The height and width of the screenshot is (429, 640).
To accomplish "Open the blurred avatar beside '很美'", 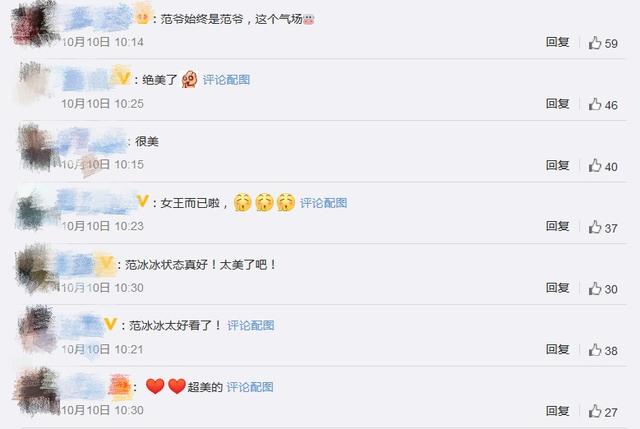I will click(x=38, y=147).
